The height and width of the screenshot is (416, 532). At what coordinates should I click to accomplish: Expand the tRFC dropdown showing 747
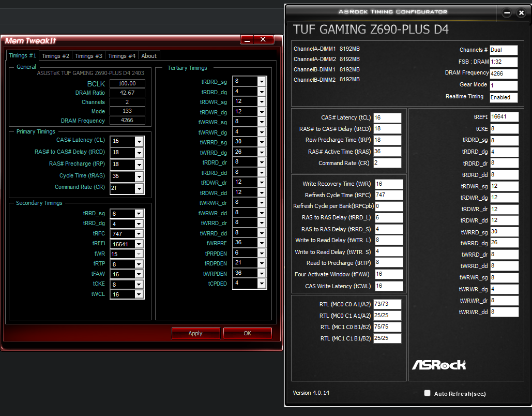tap(139, 234)
